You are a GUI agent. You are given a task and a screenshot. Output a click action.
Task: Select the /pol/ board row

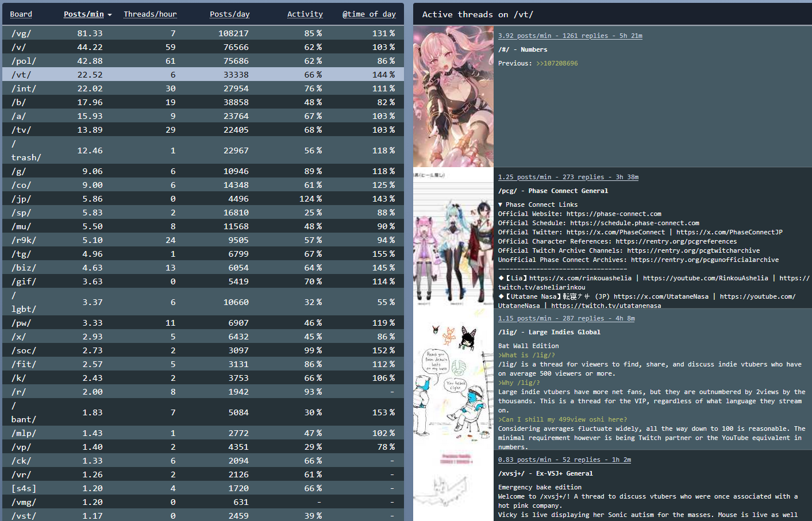point(203,61)
